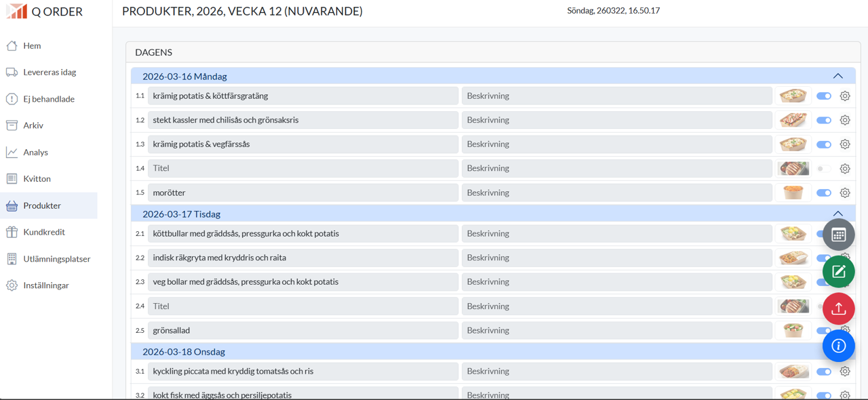
Task: Click the Kvitton receipt icon
Action: point(12,179)
